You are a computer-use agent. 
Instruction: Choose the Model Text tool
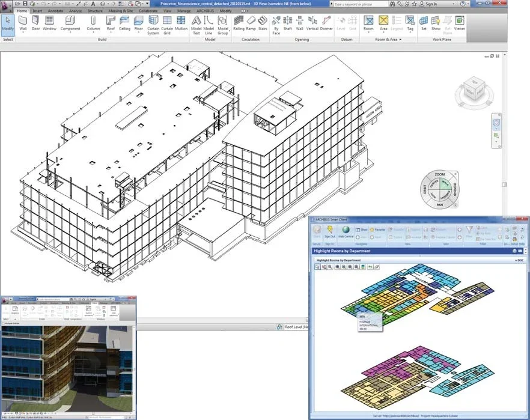click(196, 25)
